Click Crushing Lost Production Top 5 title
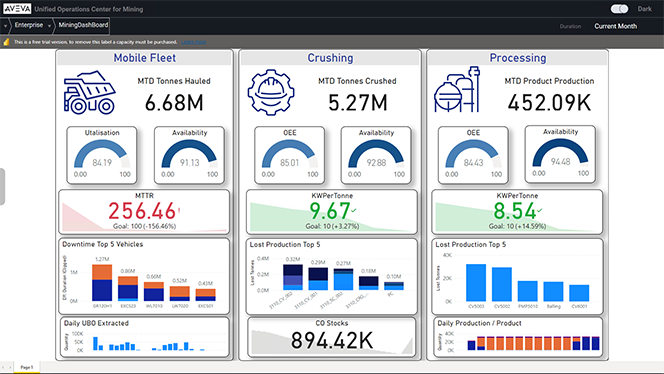This screenshot has height=374, width=664. click(285, 244)
